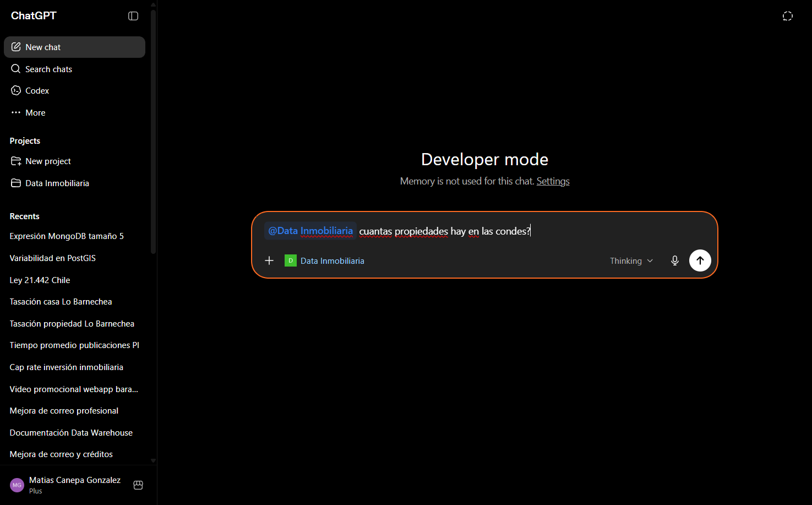
Task: Click in the message input text
Action: 445,231
